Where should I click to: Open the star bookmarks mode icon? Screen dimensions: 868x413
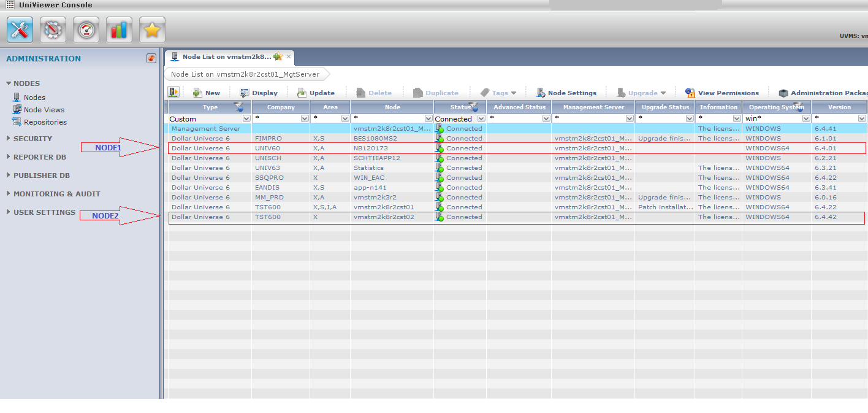click(x=152, y=30)
